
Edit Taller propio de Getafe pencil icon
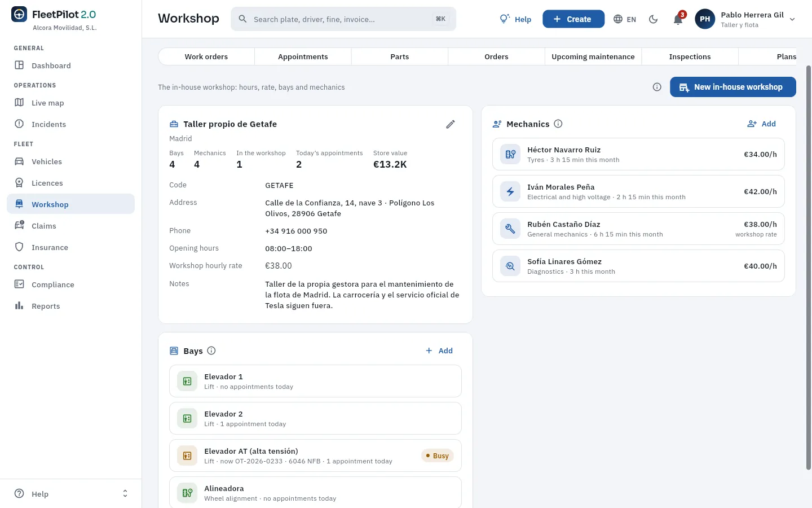451,124
